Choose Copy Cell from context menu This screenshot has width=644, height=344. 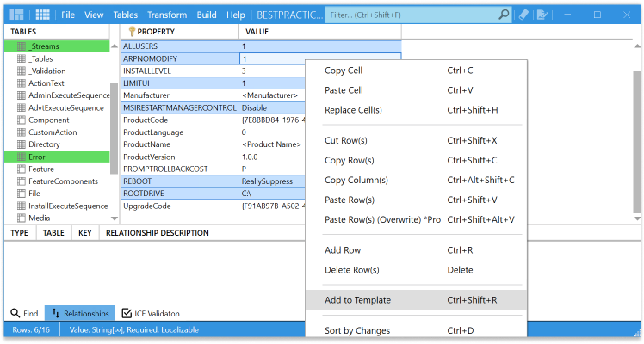416,71
